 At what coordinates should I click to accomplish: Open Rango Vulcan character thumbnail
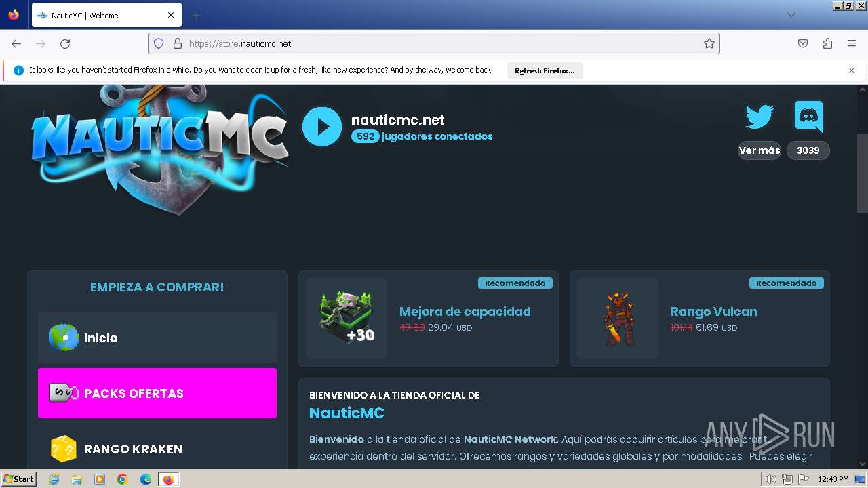point(618,318)
